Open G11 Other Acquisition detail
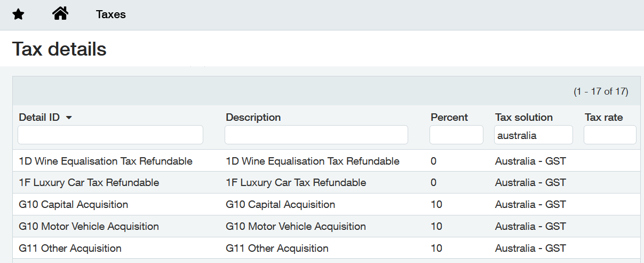The image size is (644, 263). pos(327,249)
